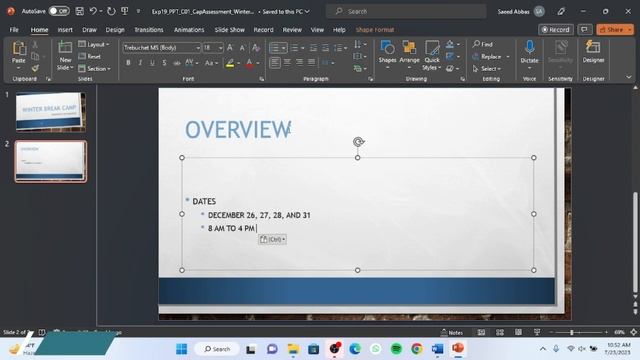The height and width of the screenshot is (360, 640).
Task: Click the title bar Search box
Action: click(406, 11)
